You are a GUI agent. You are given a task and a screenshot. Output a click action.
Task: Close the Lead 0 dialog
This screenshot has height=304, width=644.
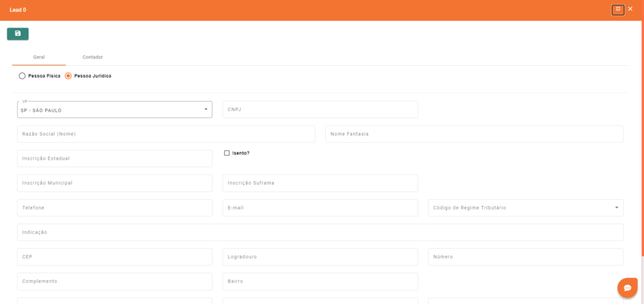(x=630, y=9)
